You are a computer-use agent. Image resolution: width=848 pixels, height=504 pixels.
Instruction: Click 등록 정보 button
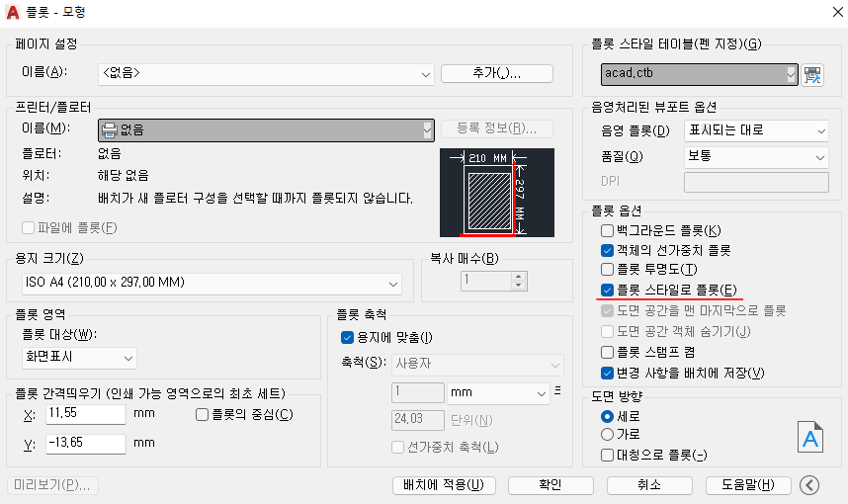coord(497,128)
